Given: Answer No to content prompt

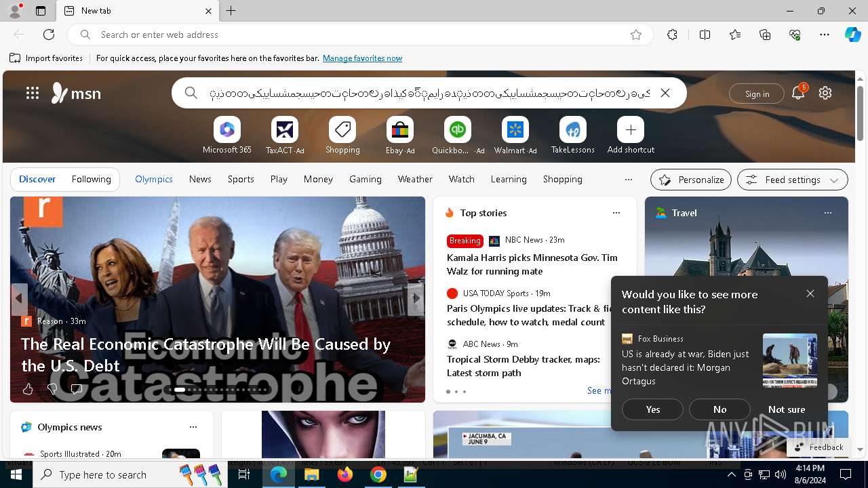Looking at the screenshot, I should coord(719,409).
